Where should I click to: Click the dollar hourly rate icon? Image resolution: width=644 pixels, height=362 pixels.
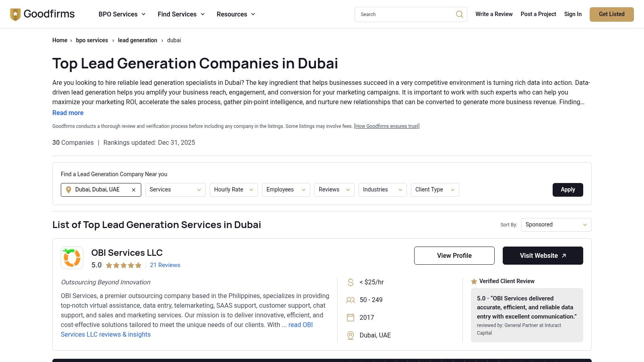click(350, 282)
